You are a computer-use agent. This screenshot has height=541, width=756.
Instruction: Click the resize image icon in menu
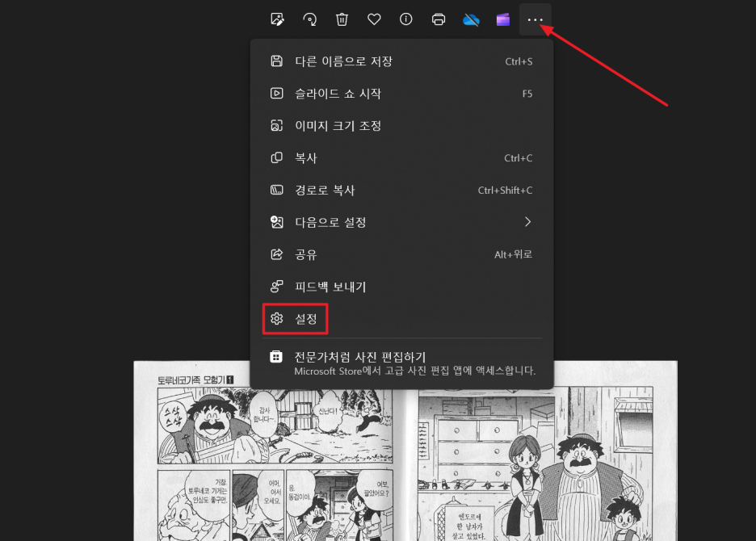pyautogui.click(x=277, y=125)
